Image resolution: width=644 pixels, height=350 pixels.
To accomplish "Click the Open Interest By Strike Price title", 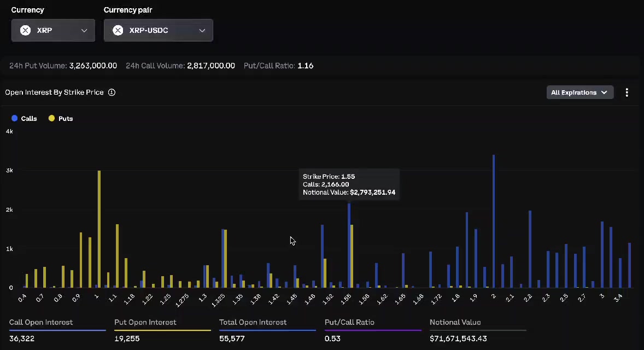I will point(54,92).
